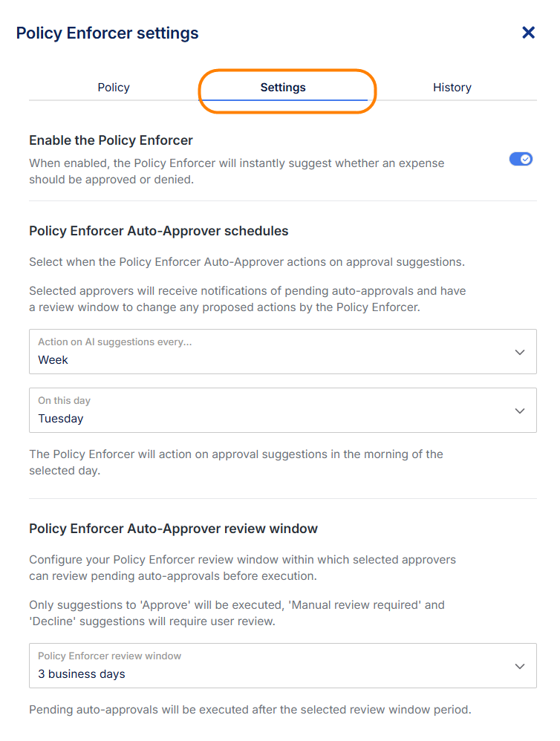Switch to the Policy tab
Image resolution: width=560 pixels, height=741 pixels.
click(x=114, y=88)
